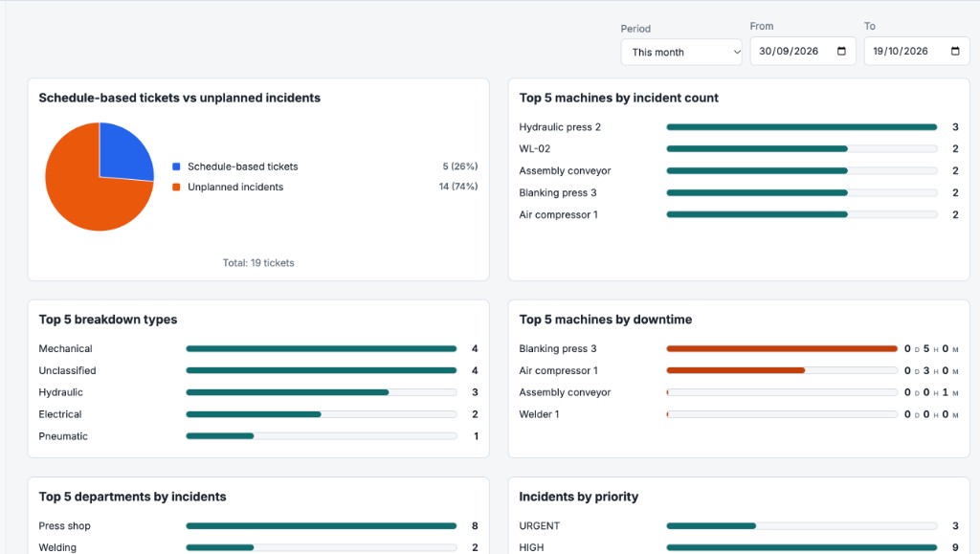Image resolution: width=980 pixels, height=554 pixels.
Task: Click Blanking press 3 in incident count list
Action: (558, 192)
